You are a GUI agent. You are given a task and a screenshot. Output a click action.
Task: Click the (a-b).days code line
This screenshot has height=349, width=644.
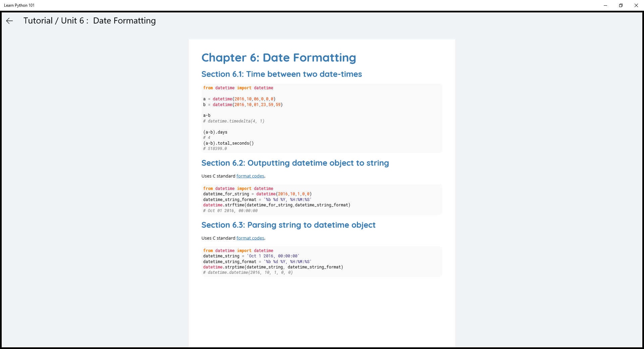click(x=215, y=132)
